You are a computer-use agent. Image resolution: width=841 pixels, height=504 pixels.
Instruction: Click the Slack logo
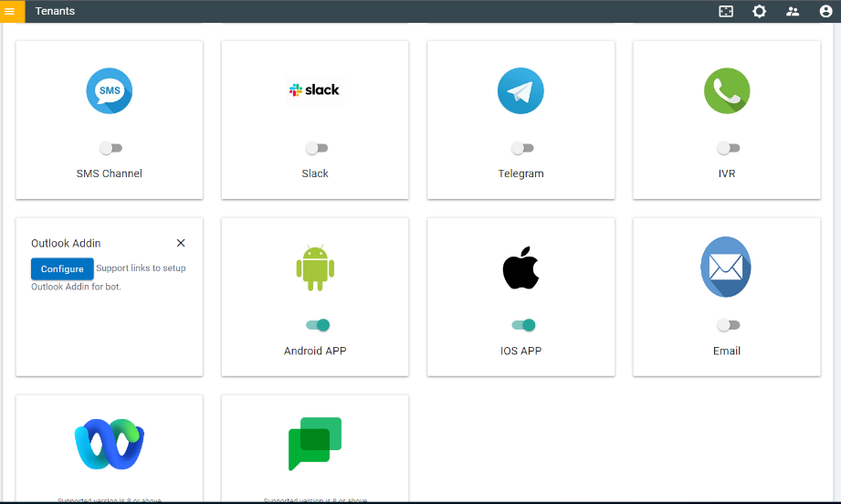tap(315, 90)
